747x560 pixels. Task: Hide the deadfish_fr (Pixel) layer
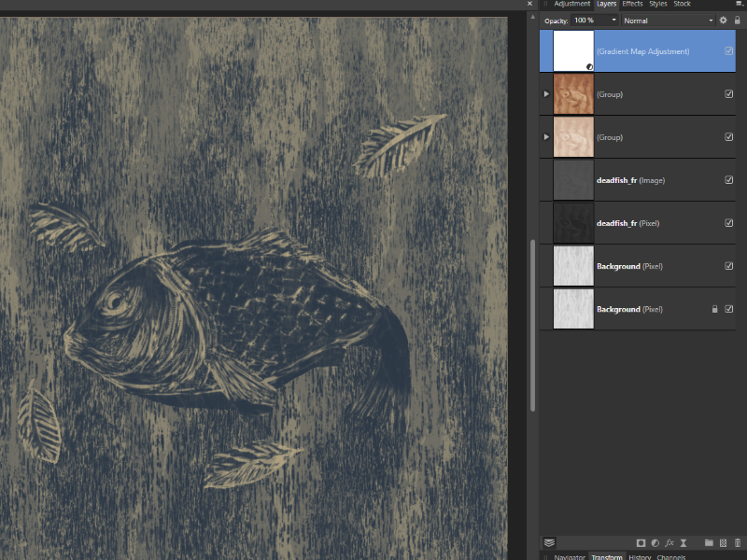coord(729,223)
